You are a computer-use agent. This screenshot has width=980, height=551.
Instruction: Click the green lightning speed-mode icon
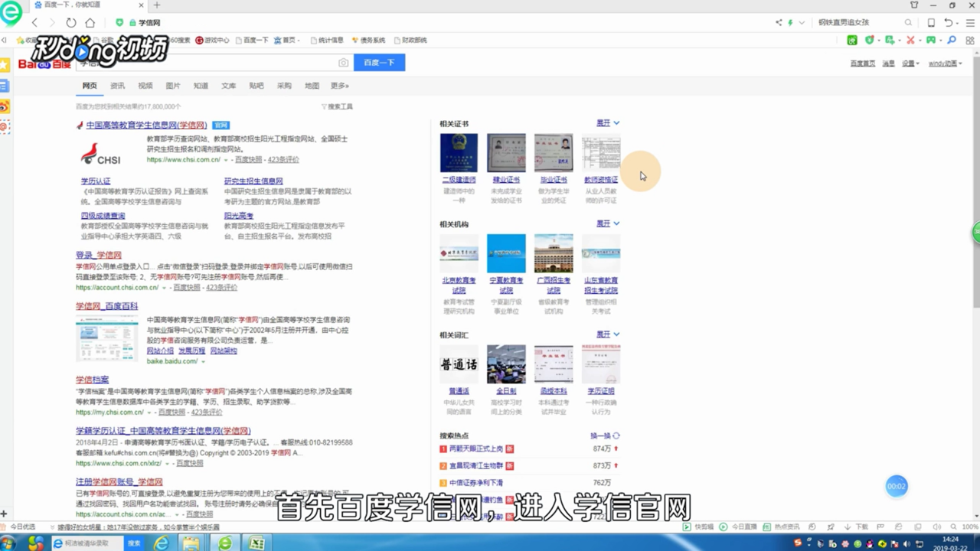tap(790, 23)
